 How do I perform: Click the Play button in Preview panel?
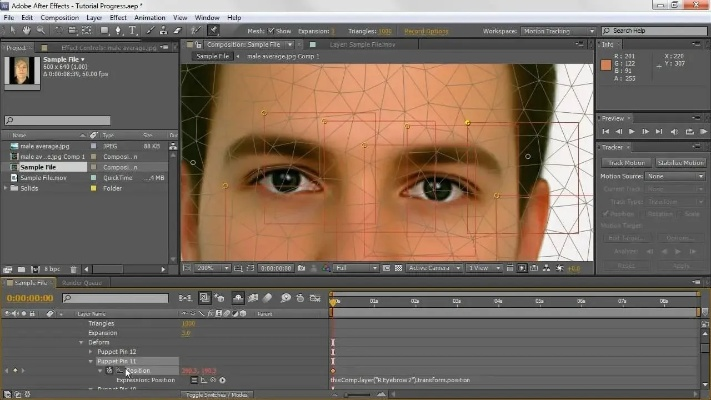[x=631, y=131]
